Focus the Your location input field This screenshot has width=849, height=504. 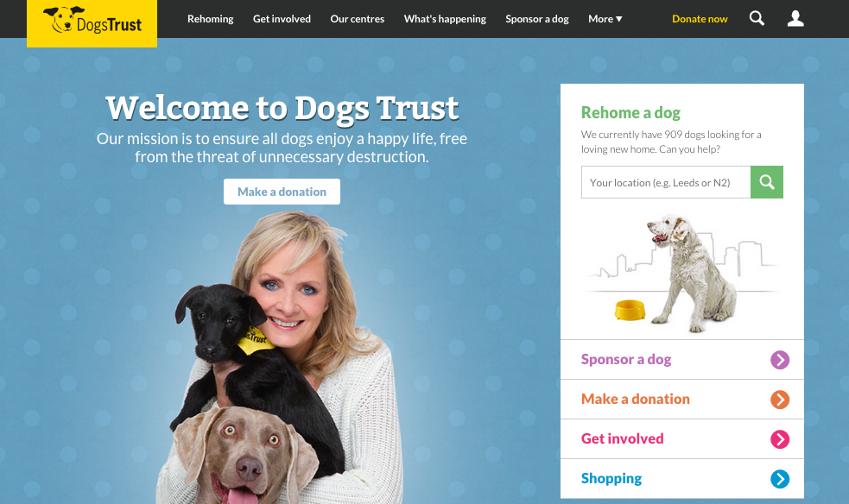pos(665,182)
